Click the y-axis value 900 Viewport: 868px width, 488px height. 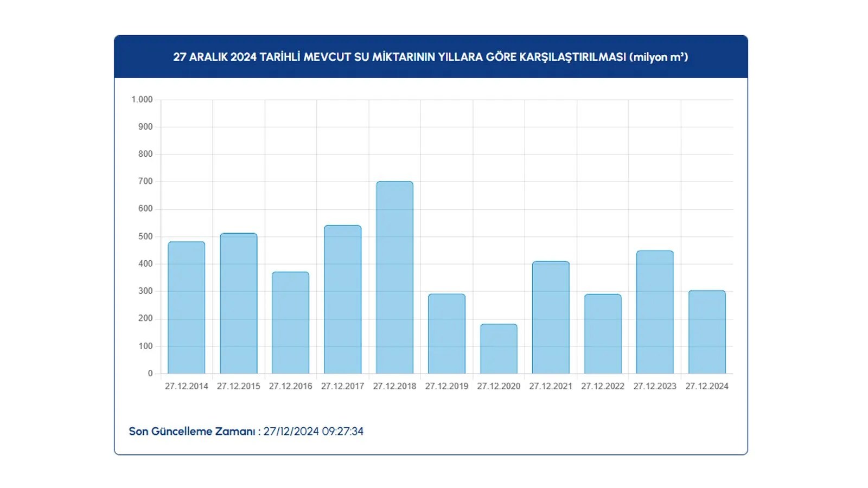[x=145, y=127]
